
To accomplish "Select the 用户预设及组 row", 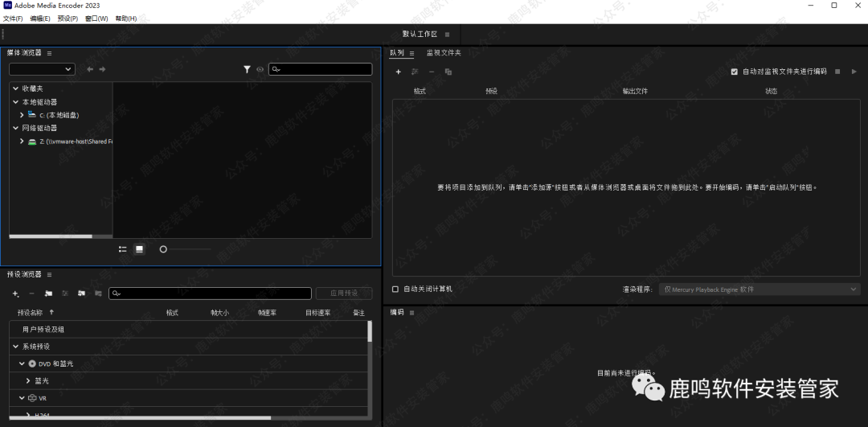I will pyautogui.click(x=188, y=330).
